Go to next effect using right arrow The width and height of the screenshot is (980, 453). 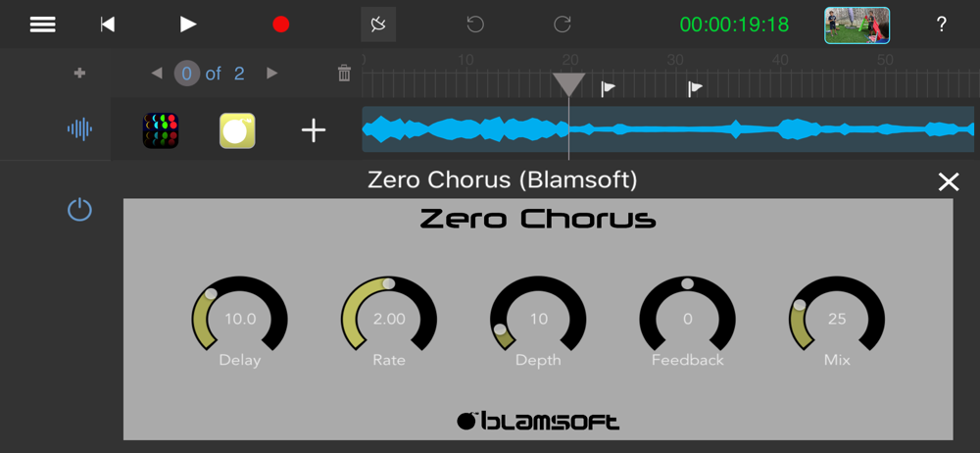271,74
